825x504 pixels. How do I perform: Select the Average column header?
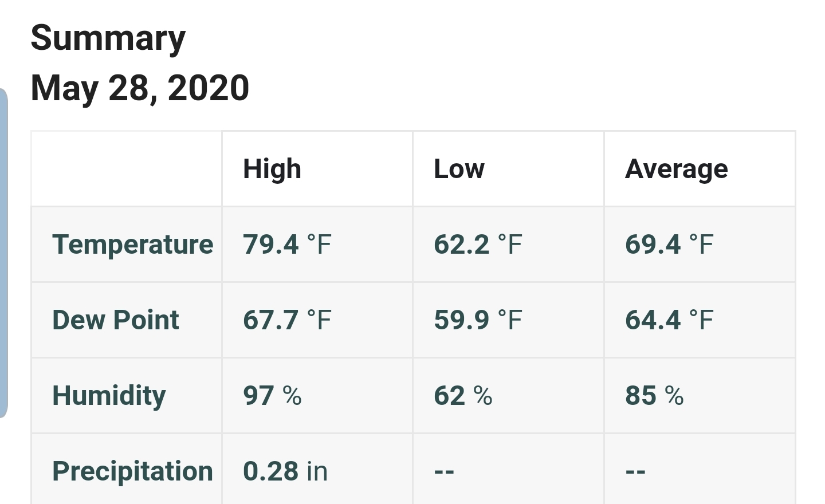pos(676,169)
